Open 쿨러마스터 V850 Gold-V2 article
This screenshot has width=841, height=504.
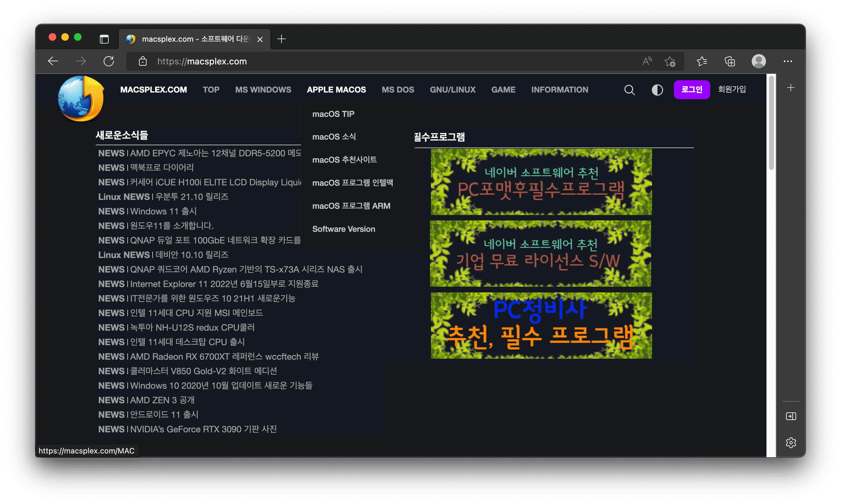(203, 371)
